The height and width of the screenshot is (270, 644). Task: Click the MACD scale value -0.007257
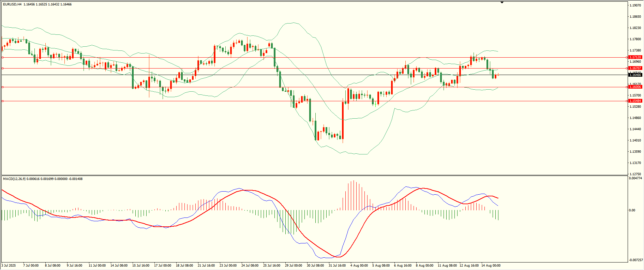[x=636, y=260]
